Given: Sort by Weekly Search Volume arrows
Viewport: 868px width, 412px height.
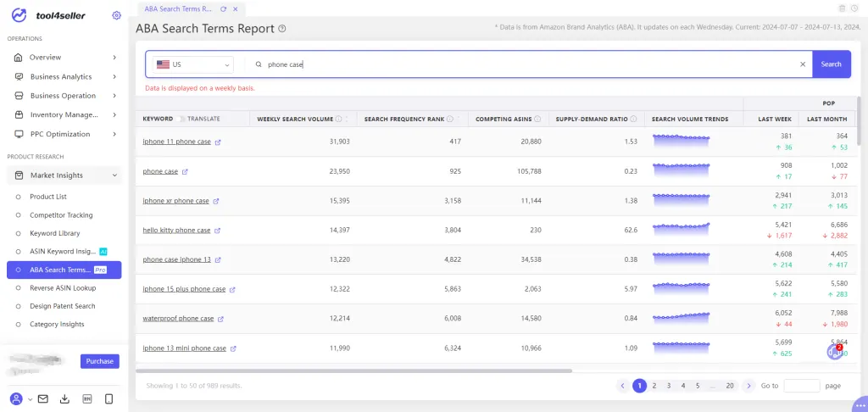Looking at the screenshot, I should click(x=347, y=119).
